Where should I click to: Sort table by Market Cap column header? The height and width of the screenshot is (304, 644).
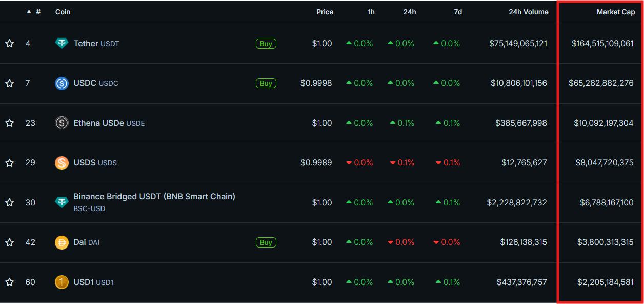[615, 12]
